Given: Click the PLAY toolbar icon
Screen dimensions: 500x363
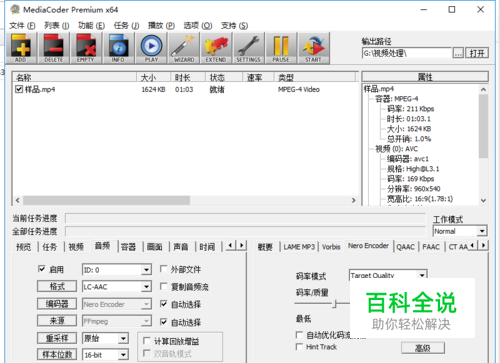Looking at the screenshot, I should pos(151,48).
